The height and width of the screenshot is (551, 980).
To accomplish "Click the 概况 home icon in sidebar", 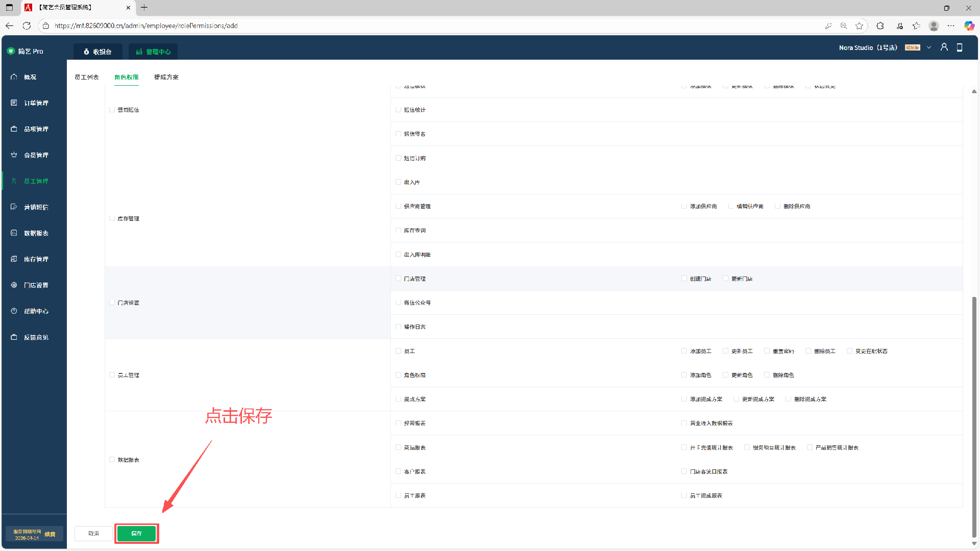I will point(14,77).
